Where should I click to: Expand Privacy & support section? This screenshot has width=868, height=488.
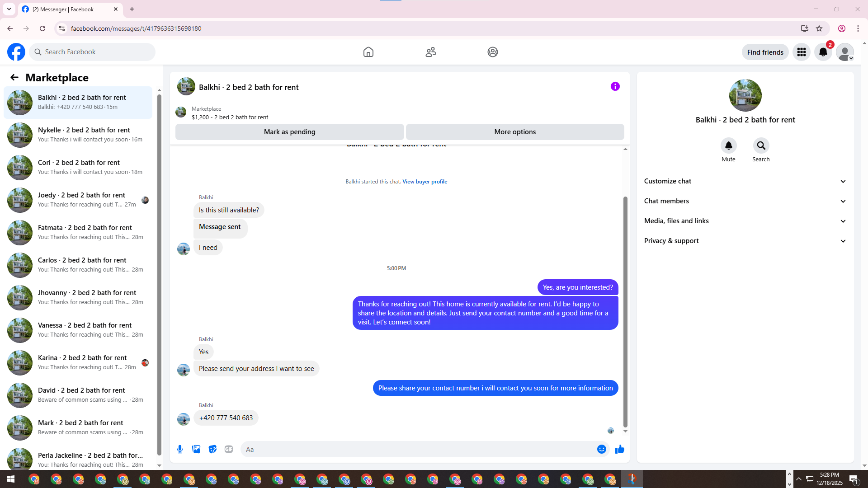pyautogui.click(x=745, y=241)
